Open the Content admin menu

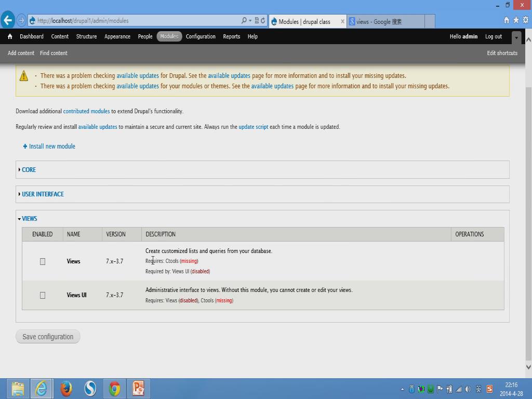(x=60, y=36)
